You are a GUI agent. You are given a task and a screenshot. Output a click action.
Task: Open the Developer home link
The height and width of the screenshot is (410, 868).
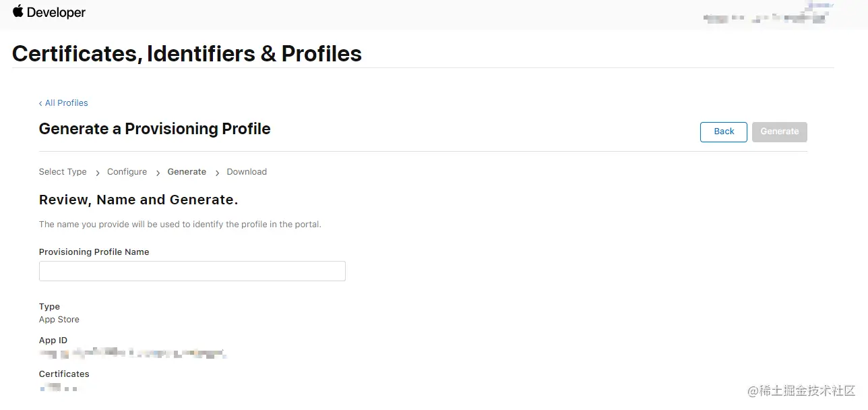click(56, 13)
